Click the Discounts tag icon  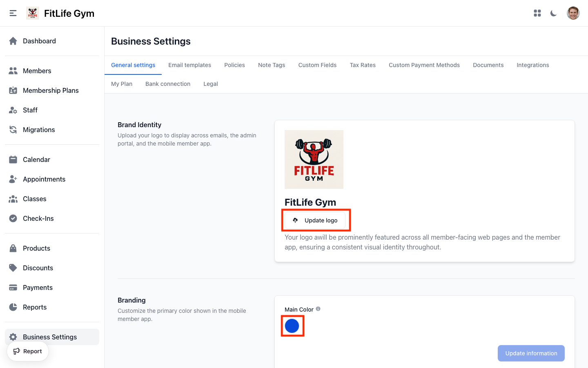coord(13,268)
